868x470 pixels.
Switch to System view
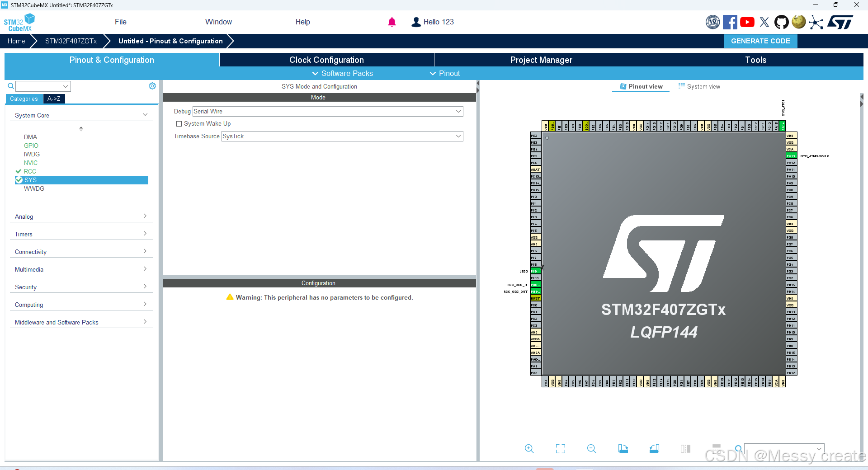pyautogui.click(x=699, y=86)
